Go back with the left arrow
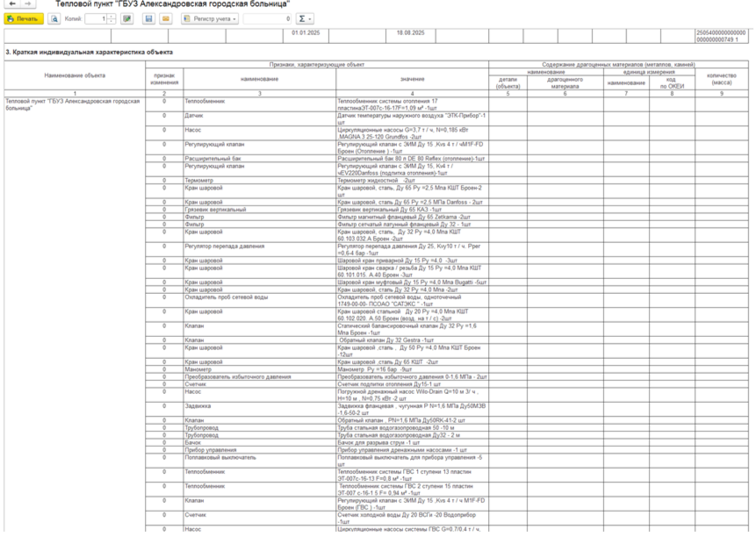 coord(12,4)
